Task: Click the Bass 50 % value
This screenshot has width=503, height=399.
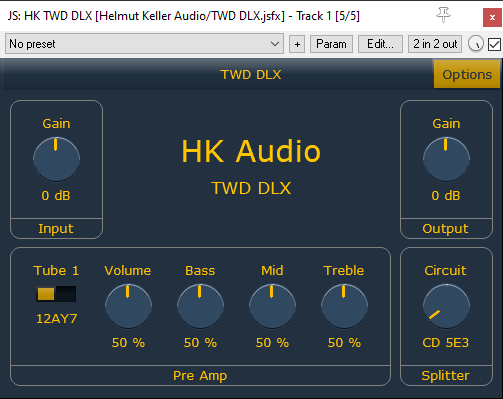Action: pyautogui.click(x=200, y=343)
